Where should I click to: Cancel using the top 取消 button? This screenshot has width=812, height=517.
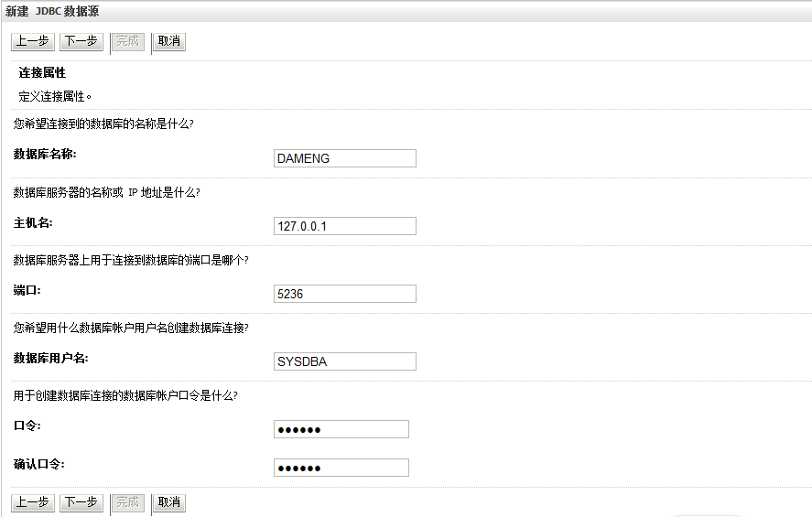(169, 41)
